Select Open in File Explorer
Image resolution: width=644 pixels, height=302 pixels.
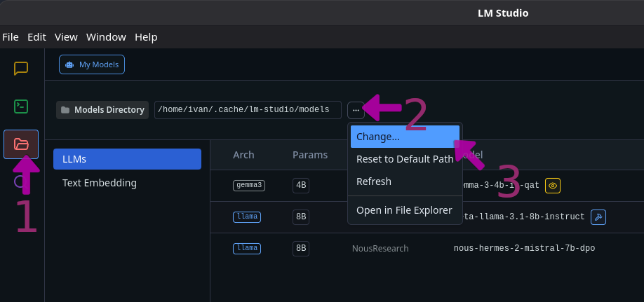tap(405, 210)
